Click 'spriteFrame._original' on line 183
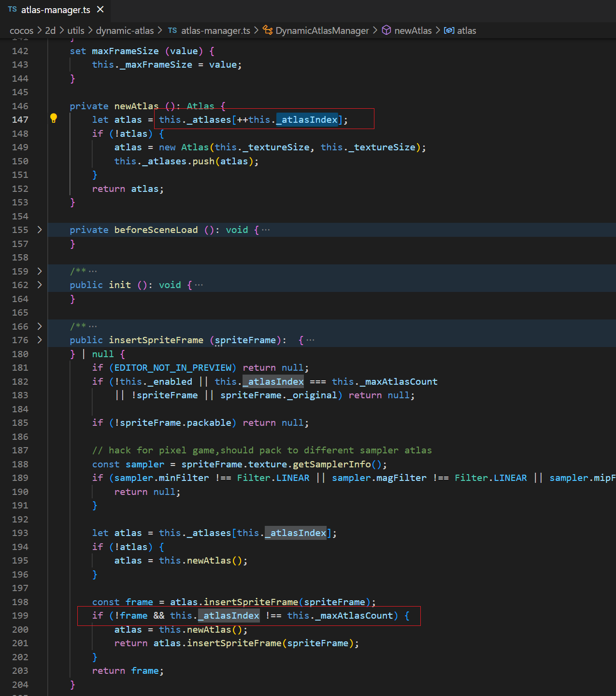Screen dimensions: 616x696 (279, 395)
